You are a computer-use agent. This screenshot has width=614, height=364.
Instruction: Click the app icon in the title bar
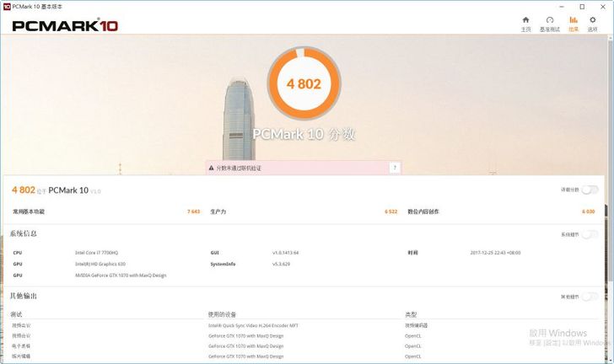click(x=7, y=6)
